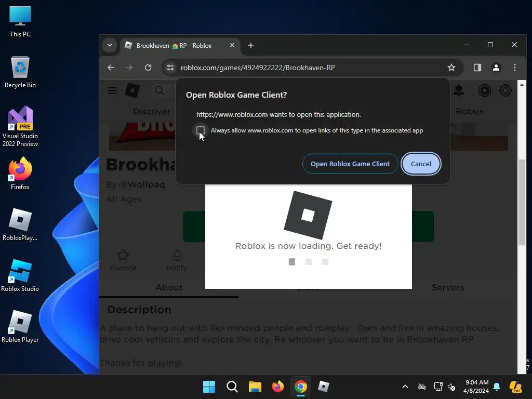The height and width of the screenshot is (399, 532).
Task: Select the Robux navigation link
Action: 470,111
